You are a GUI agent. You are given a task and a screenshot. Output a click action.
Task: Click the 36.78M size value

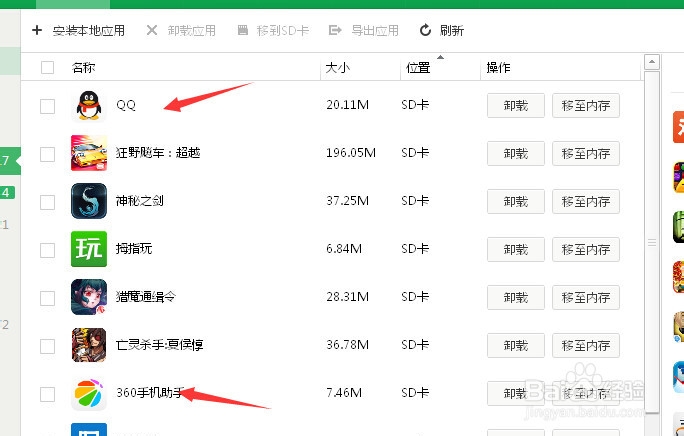[348, 345]
